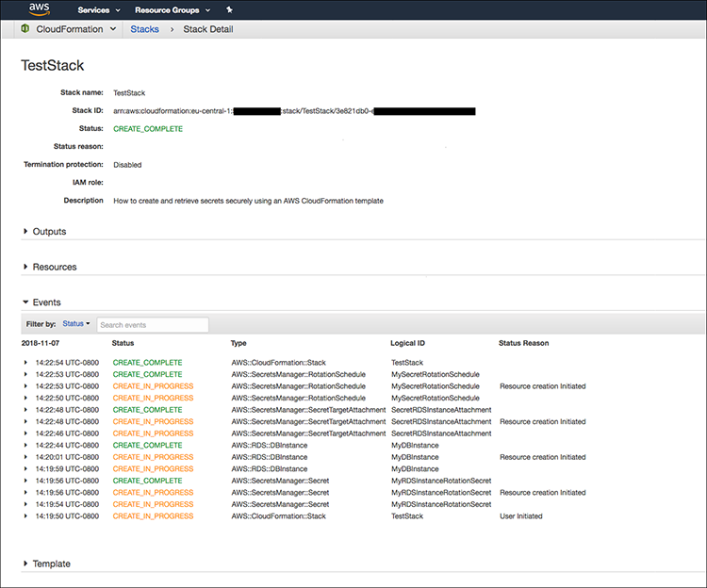
Task: Click the pin shortcut icon in top bar
Action: coord(229,9)
